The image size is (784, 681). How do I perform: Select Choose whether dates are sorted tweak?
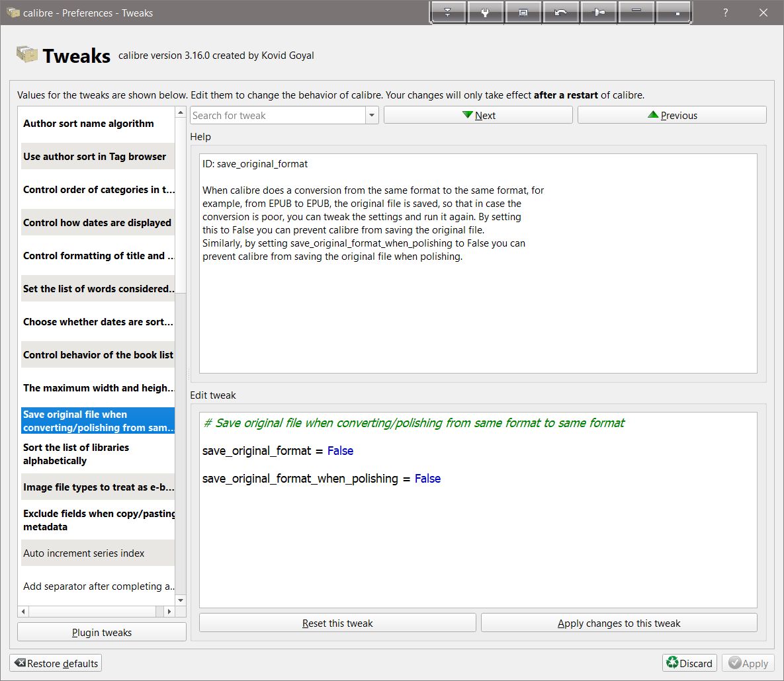pyautogui.click(x=98, y=321)
